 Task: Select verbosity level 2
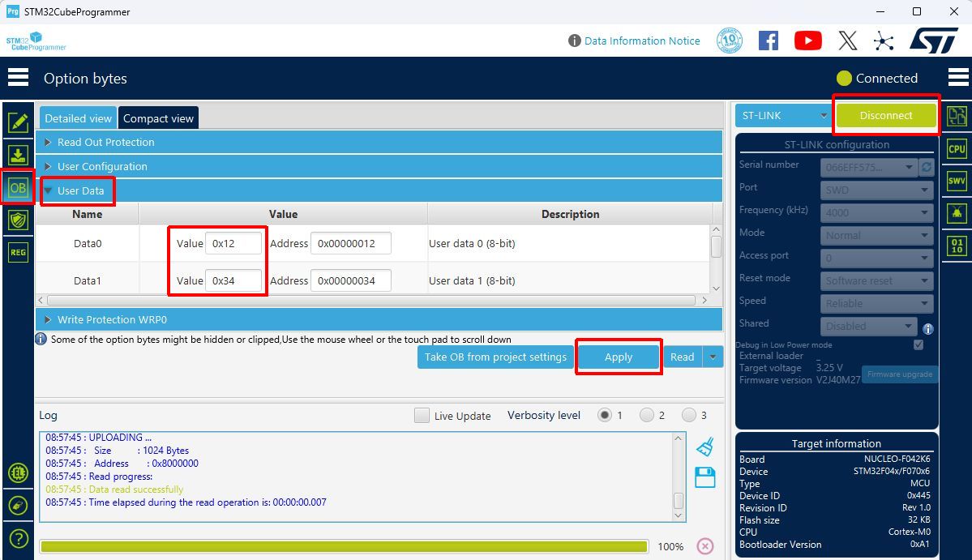click(x=647, y=415)
